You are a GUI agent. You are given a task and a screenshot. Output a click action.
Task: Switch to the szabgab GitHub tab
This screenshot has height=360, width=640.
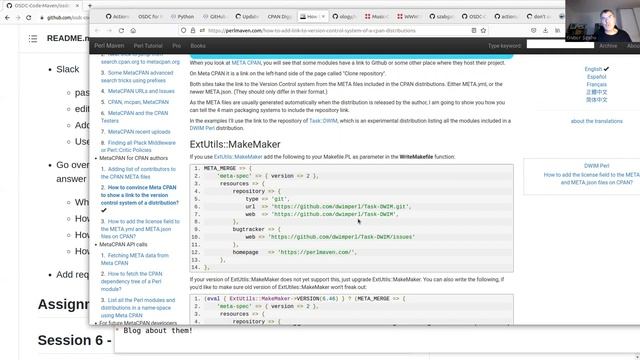tap(441, 17)
